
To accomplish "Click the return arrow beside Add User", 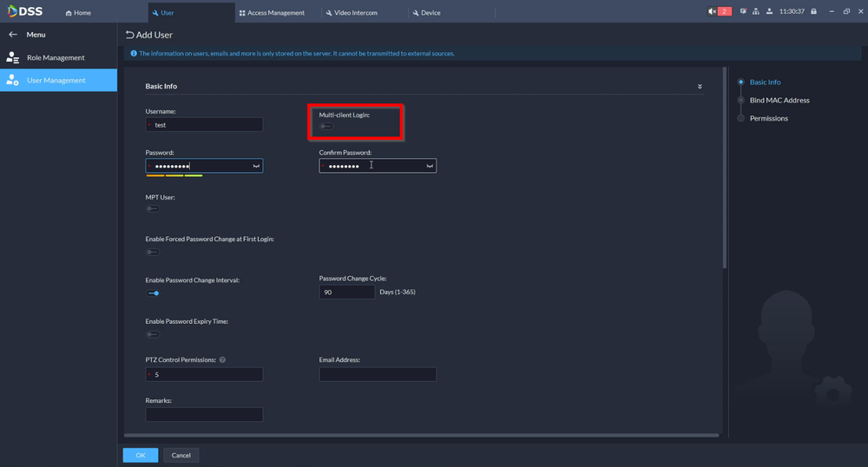I will coord(130,35).
